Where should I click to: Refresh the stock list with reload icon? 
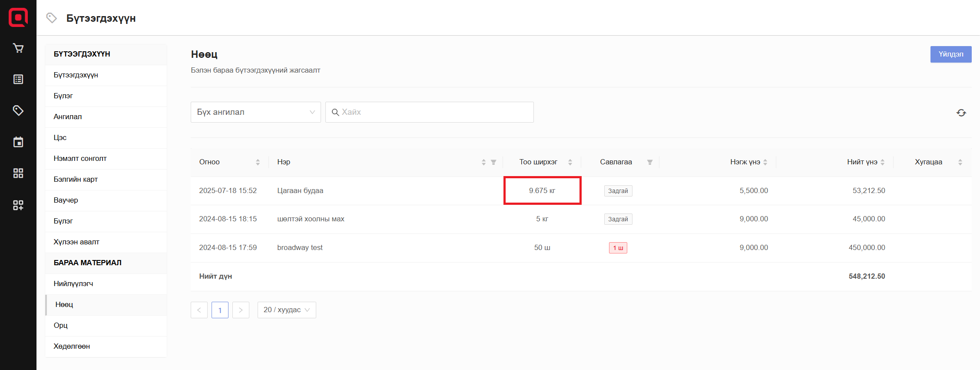(x=961, y=113)
